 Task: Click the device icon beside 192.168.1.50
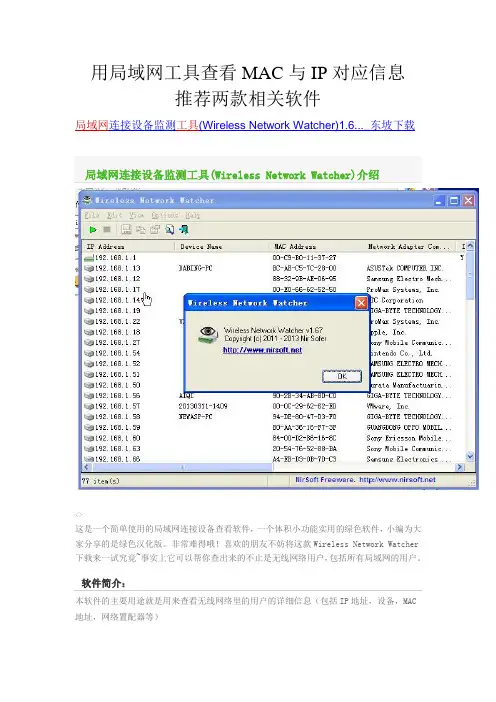[x=89, y=385]
